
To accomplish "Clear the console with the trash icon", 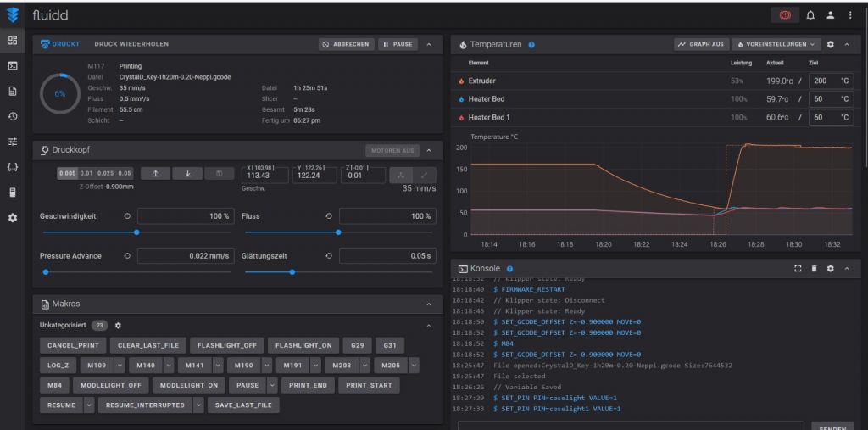I will (x=814, y=269).
